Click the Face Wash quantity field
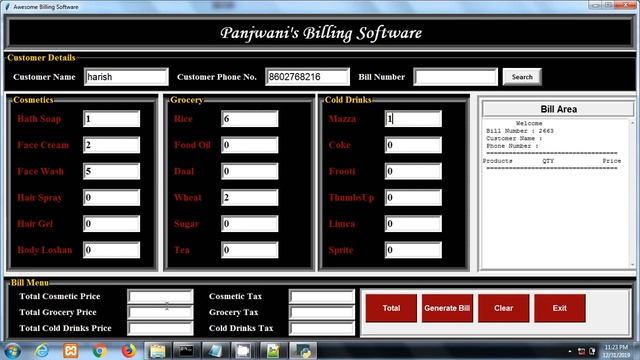 click(x=111, y=171)
